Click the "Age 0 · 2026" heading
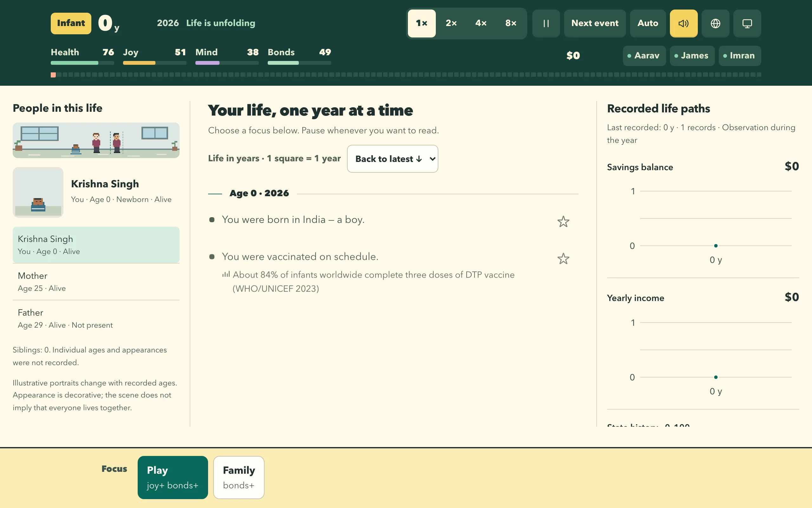The width and height of the screenshot is (812, 508). (259, 193)
